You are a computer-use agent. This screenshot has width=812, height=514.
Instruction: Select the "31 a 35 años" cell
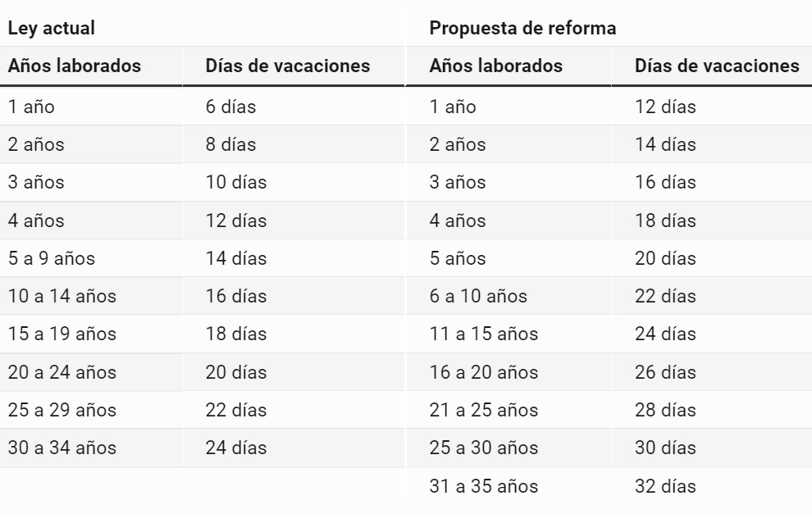tap(484, 487)
